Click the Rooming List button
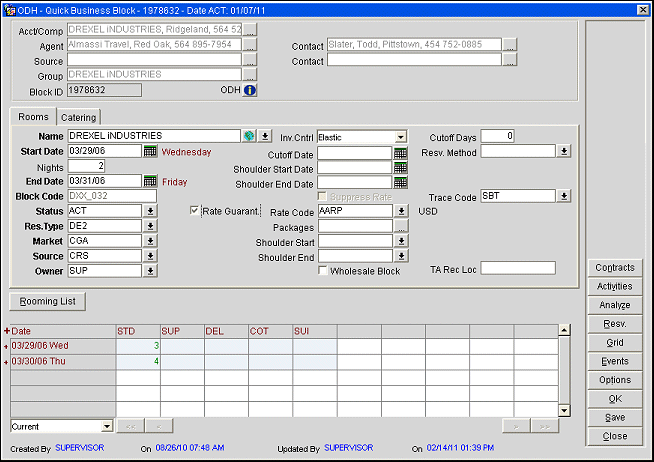Viewport: 654px width, 462px height. click(48, 301)
